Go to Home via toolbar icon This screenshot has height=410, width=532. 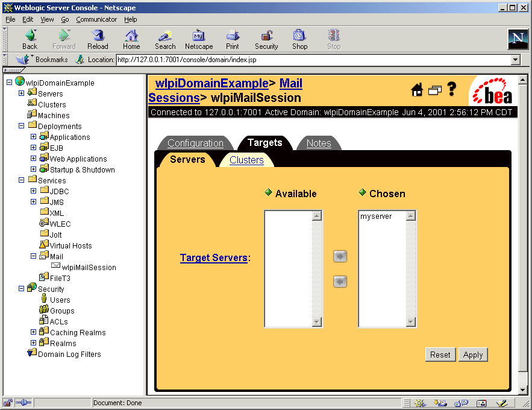point(131,39)
